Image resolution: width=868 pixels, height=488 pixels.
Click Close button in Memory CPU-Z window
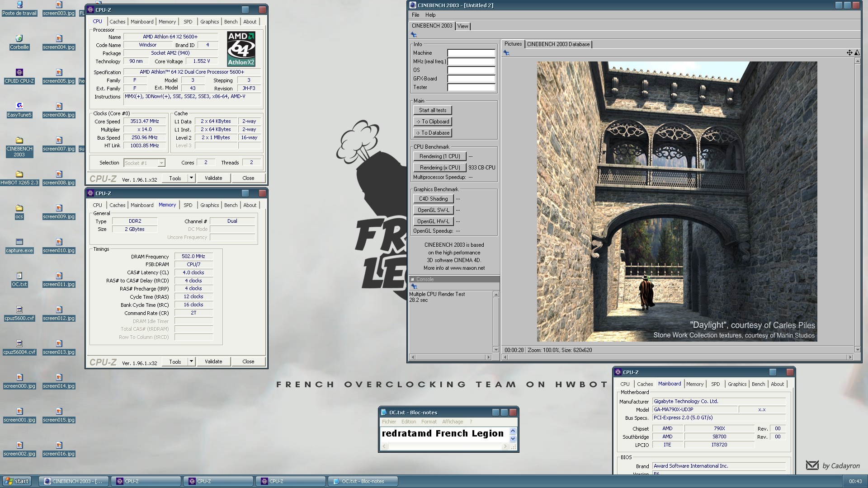(248, 361)
